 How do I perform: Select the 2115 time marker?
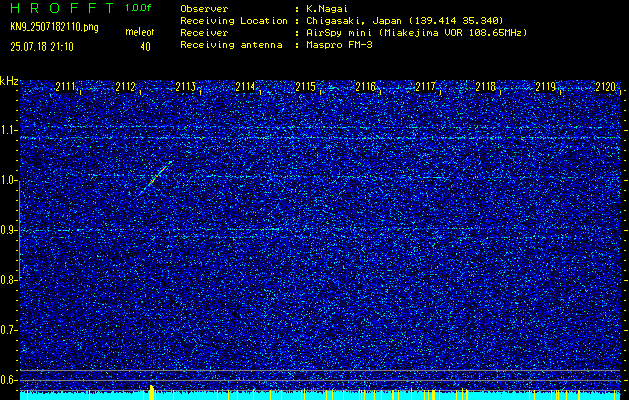click(x=305, y=87)
